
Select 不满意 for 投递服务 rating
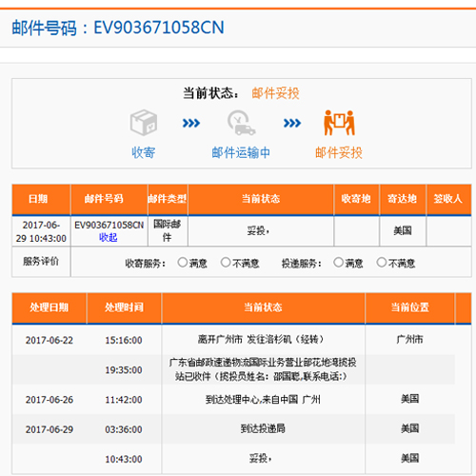[382, 263]
